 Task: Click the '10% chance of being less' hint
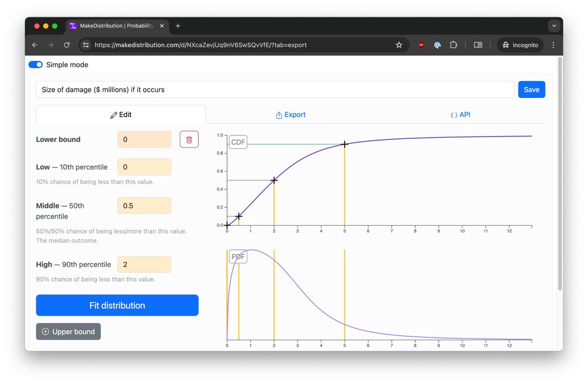pos(95,182)
